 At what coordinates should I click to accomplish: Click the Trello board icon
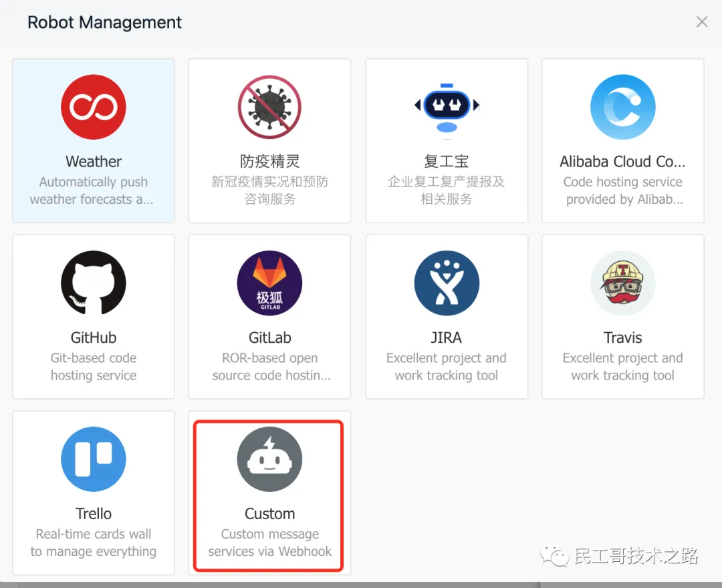94,459
